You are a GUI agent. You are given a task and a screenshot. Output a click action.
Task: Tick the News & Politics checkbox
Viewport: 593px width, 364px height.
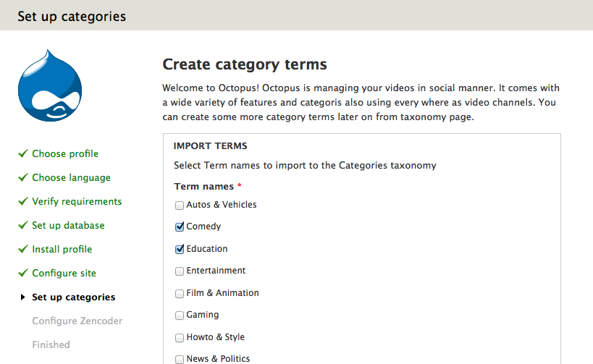pyautogui.click(x=180, y=359)
